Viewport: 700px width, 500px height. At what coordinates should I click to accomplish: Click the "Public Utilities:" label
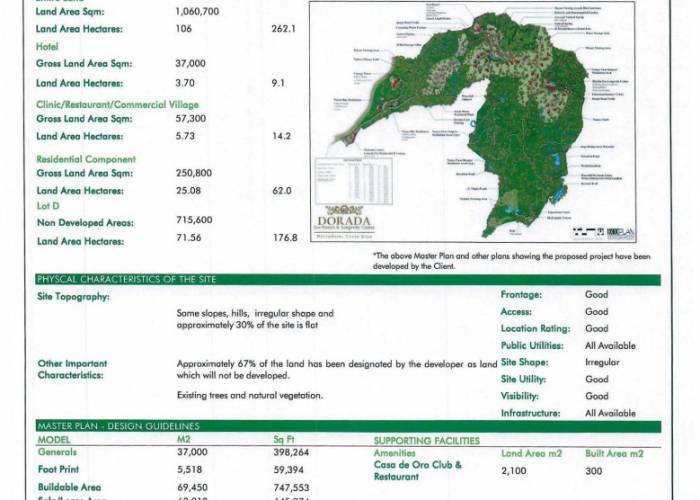(532, 346)
